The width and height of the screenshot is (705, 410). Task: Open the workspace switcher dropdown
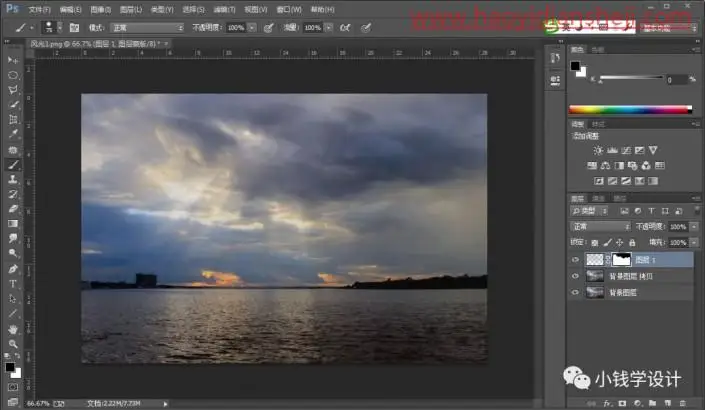[x=669, y=28]
